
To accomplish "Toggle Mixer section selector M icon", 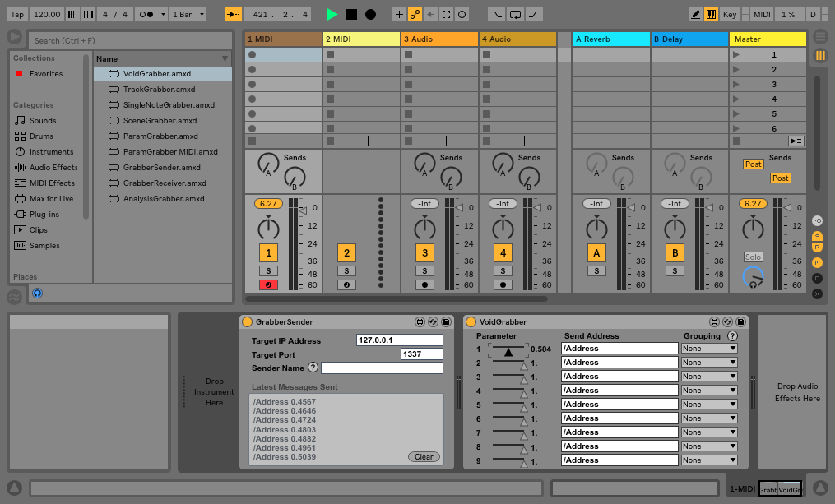I will click(x=818, y=262).
